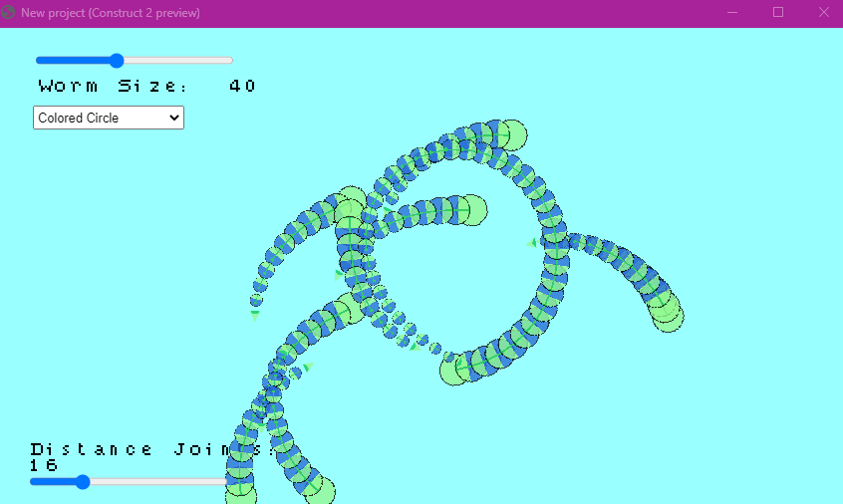Click the 'Worm Size: 40' label

click(x=146, y=86)
